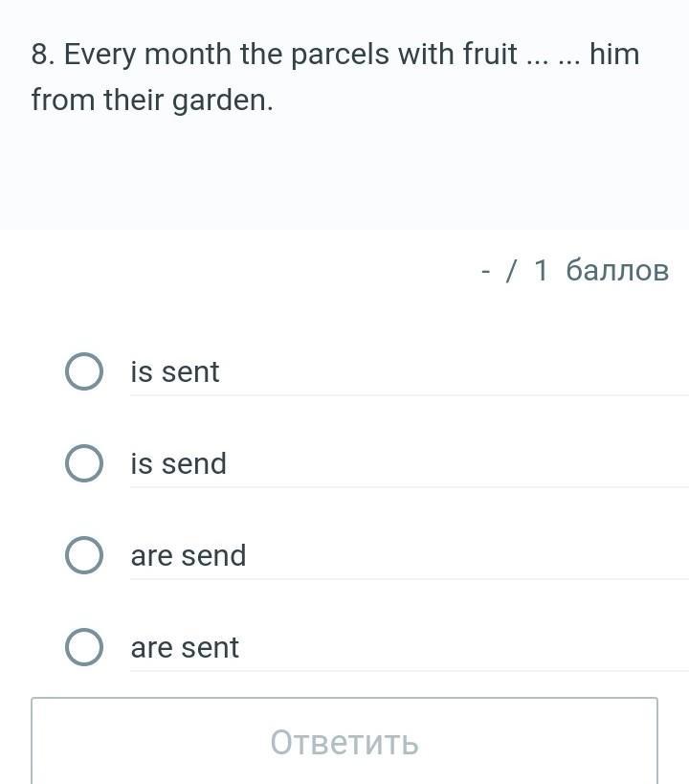Click the number 1 in the score

(541, 270)
